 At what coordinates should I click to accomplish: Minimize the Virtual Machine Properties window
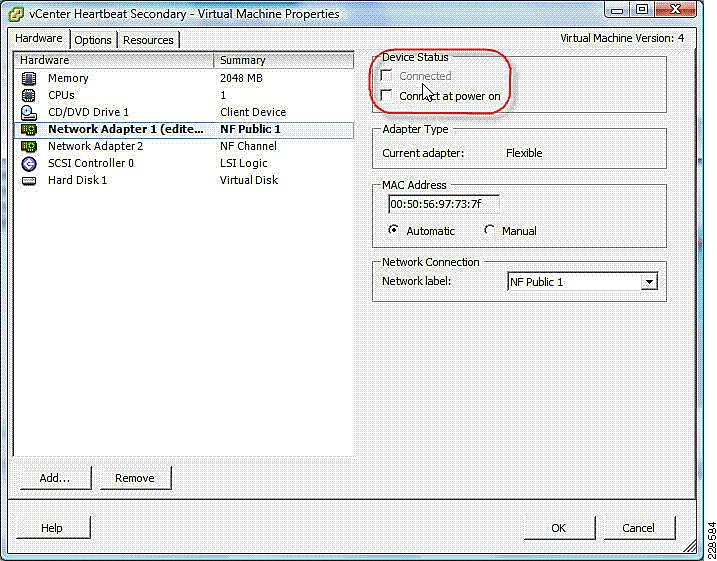617,9
